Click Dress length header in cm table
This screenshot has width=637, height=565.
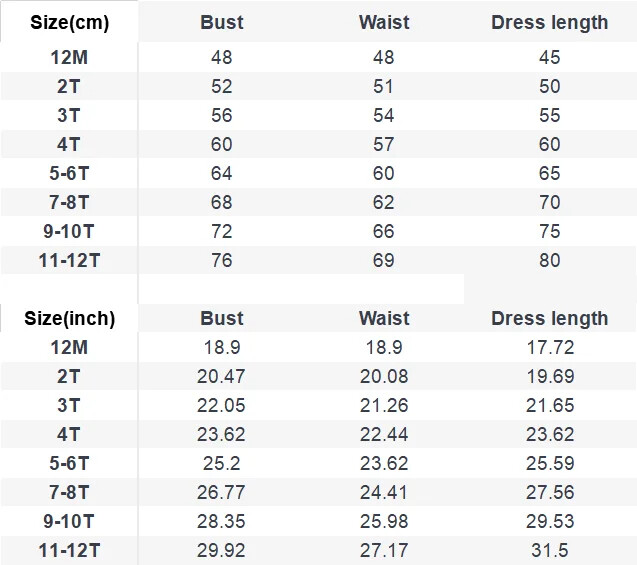tap(550, 22)
